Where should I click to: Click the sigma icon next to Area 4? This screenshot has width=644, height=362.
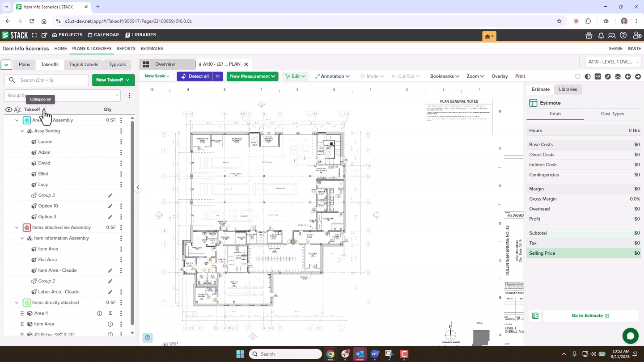110,313
